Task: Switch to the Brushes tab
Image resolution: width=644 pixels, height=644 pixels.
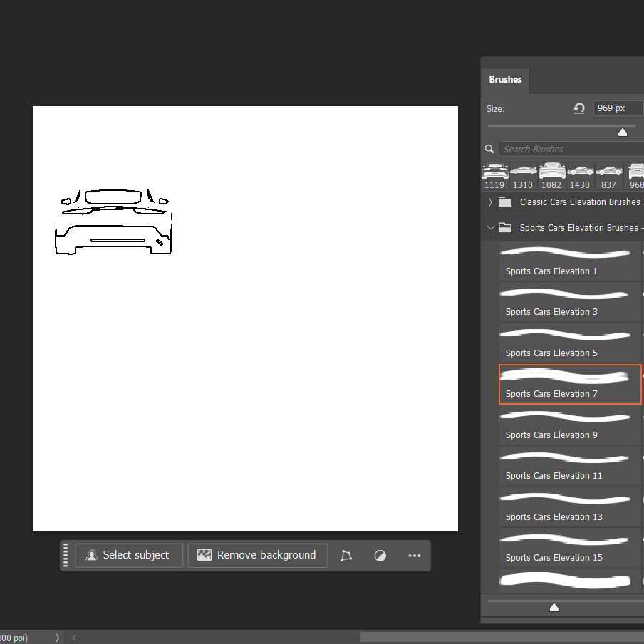Action: click(x=505, y=79)
